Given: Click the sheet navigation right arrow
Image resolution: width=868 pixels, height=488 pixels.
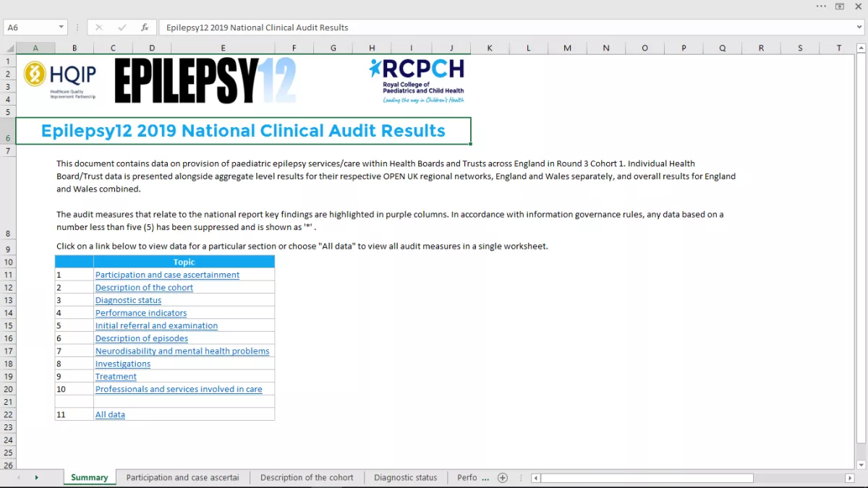Looking at the screenshot, I should coord(38,477).
